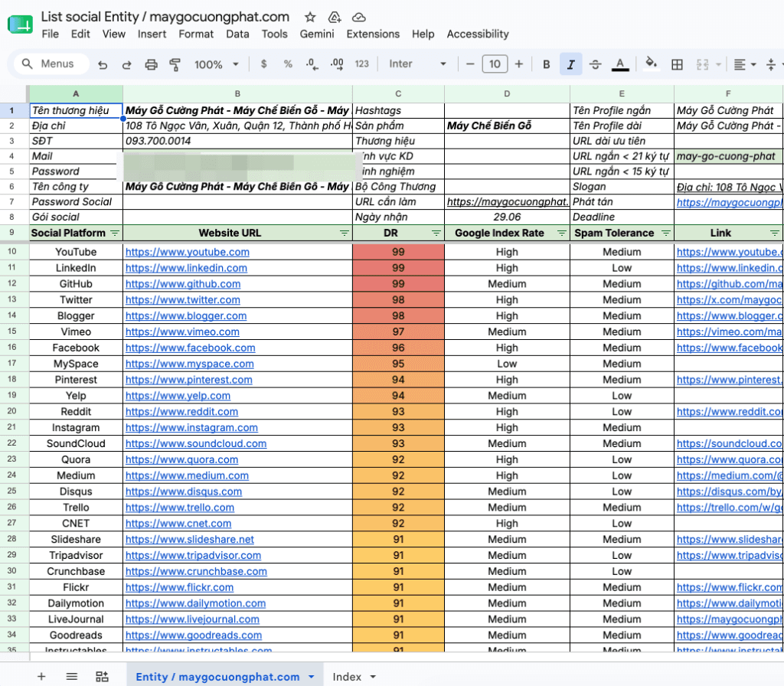Format as currency with dollar icon
Screen dimensions: 784x686
pos(264,64)
